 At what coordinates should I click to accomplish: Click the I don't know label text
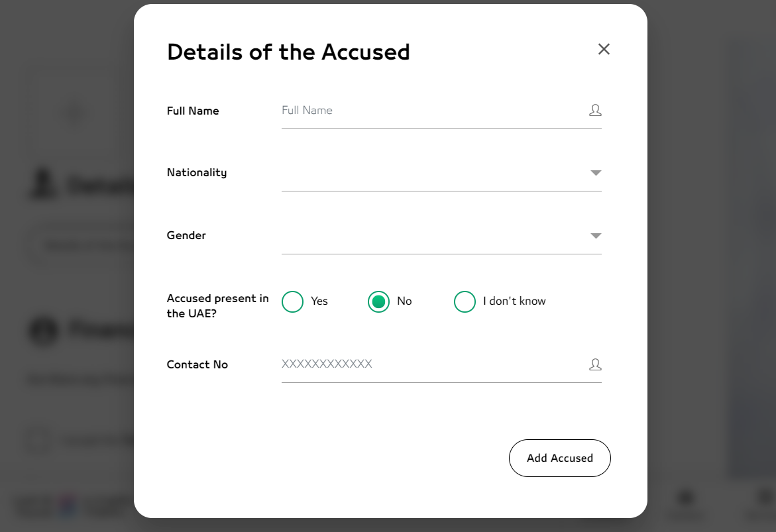click(514, 301)
